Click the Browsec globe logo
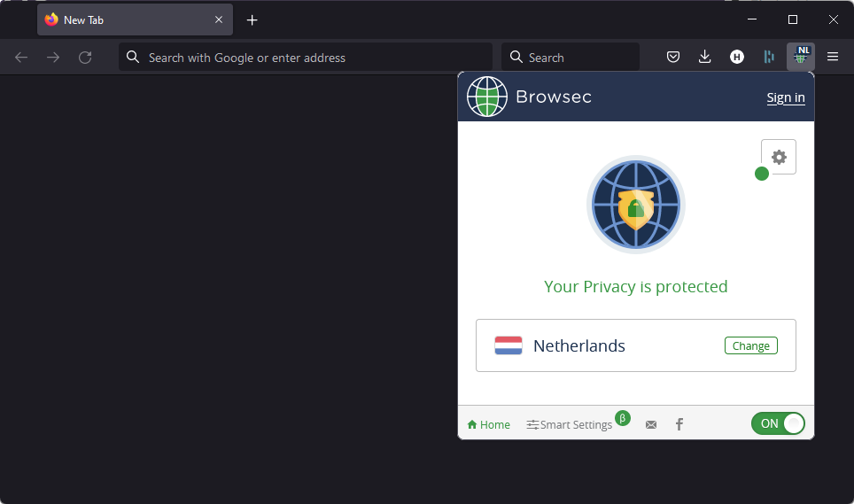The width and height of the screenshot is (854, 504). click(x=487, y=97)
